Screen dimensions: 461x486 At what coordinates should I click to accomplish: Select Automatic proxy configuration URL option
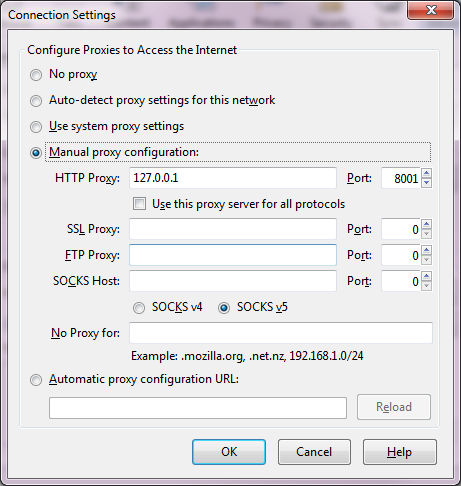click(x=36, y=380)
